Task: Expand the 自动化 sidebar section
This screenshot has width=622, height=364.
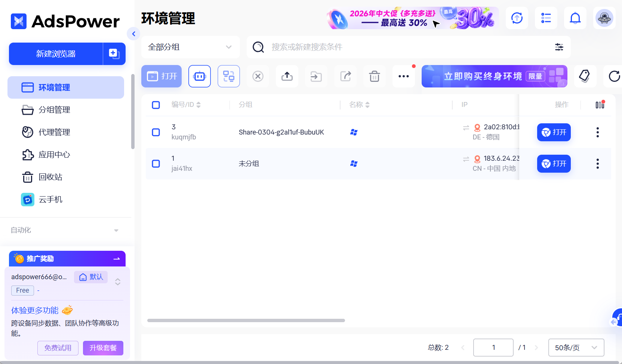Action: (65, 230)
